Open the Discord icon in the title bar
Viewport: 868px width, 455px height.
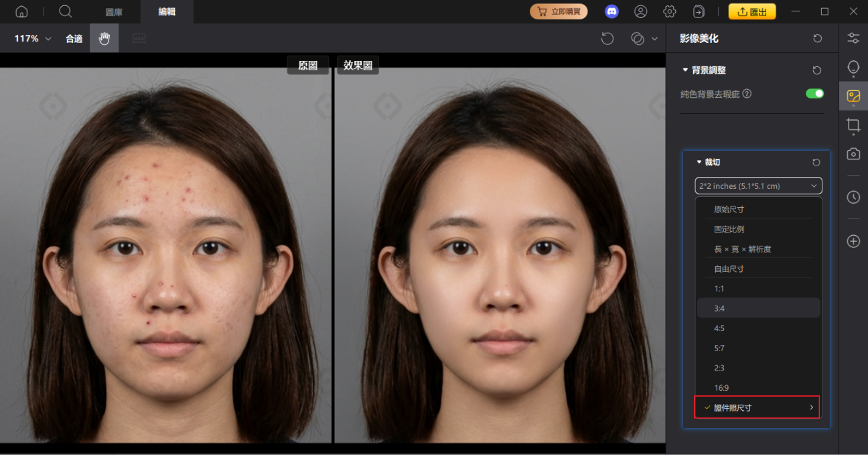[611, 11]
